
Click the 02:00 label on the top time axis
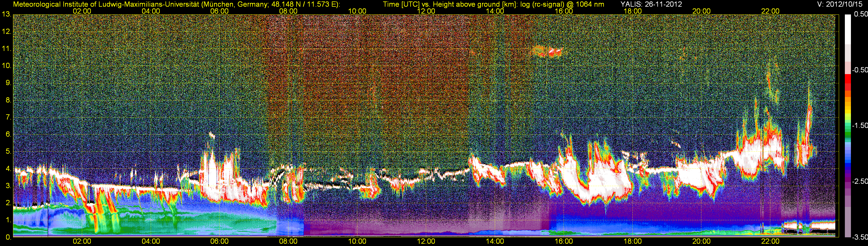coord(82,11)
